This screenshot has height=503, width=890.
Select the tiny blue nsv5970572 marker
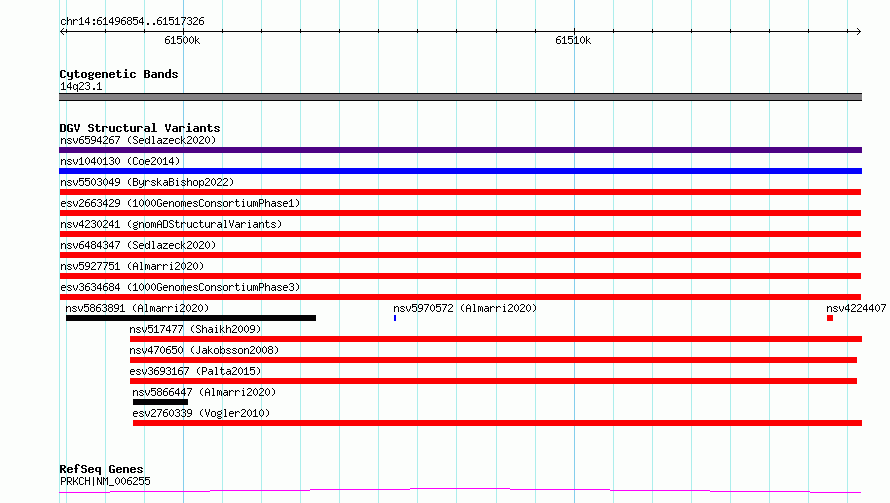click(394, 318)
